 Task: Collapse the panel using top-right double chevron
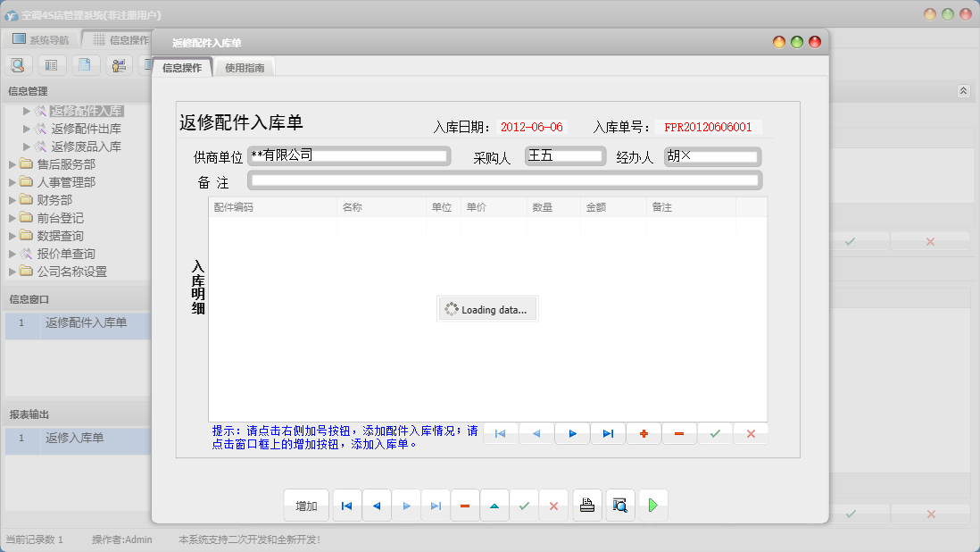point(962,90)
